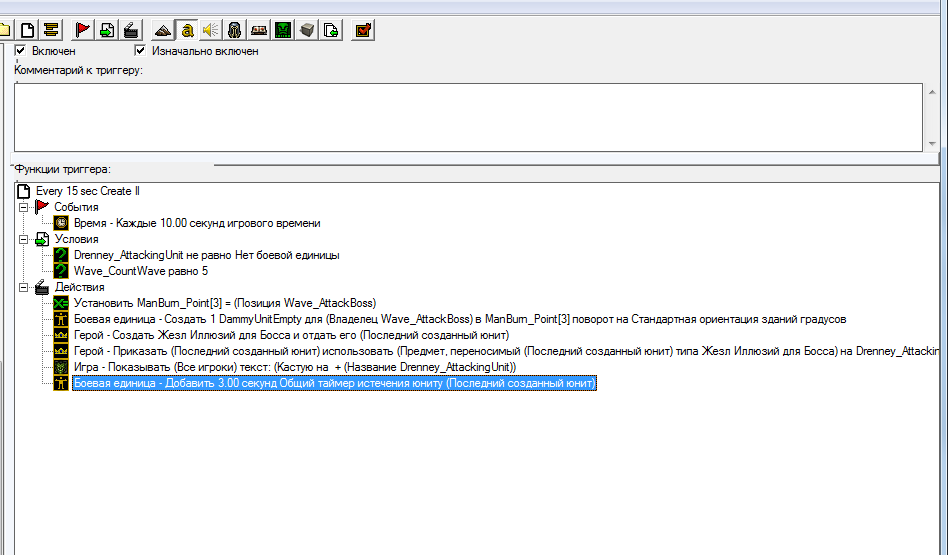This screenshot has height=555, width=948.
Task: Click inside the Комментарий к триггеру text box
Action: coord(468,117)
